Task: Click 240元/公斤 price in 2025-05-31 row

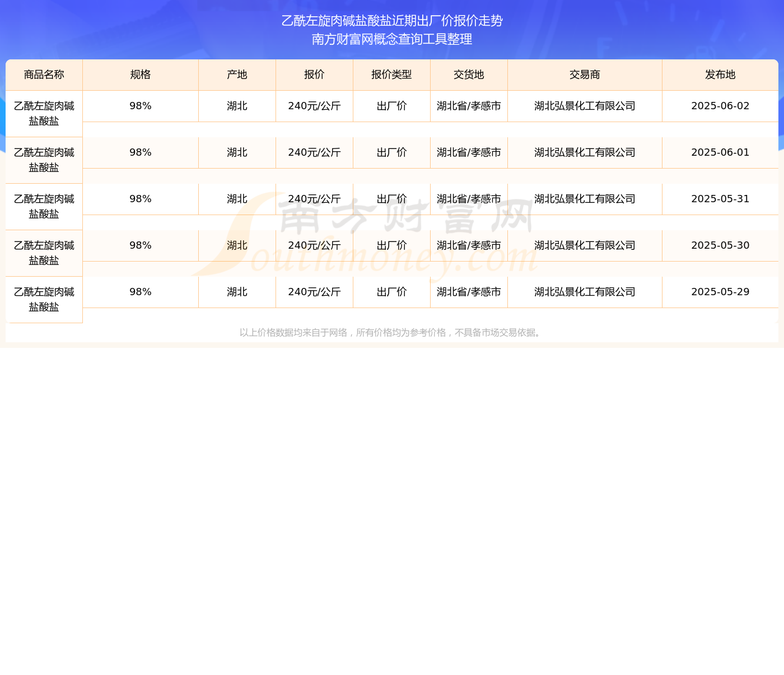Action: (x=315, y=199)
